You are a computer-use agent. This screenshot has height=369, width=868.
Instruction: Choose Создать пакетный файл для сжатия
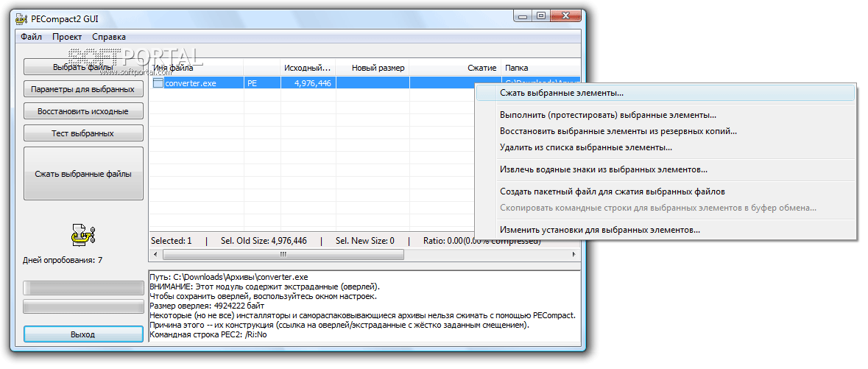pyautogui.click(x=665, y=191)
